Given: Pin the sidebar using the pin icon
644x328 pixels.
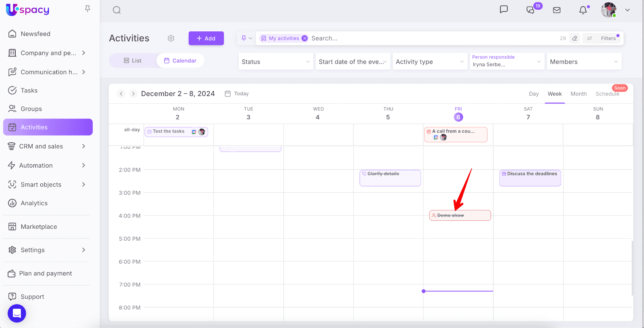Looking at the screenshot, I should click(87, 9).
